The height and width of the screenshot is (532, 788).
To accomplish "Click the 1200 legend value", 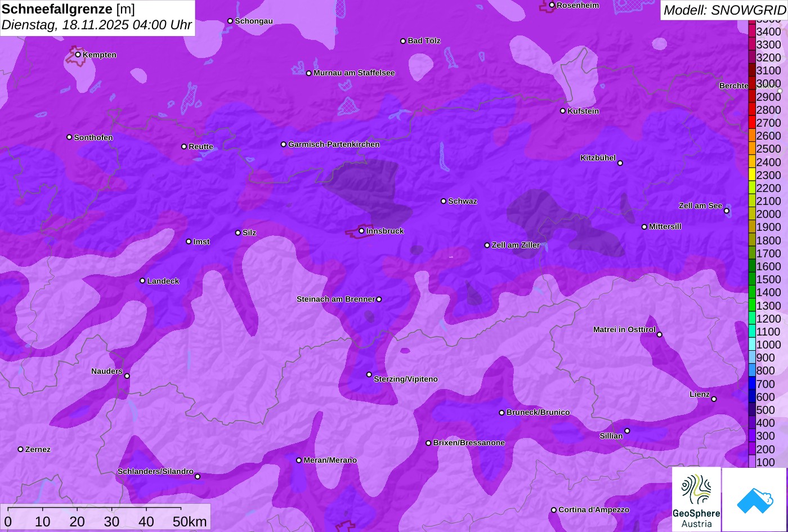I will pyautogui.click(x=769, y=319).
